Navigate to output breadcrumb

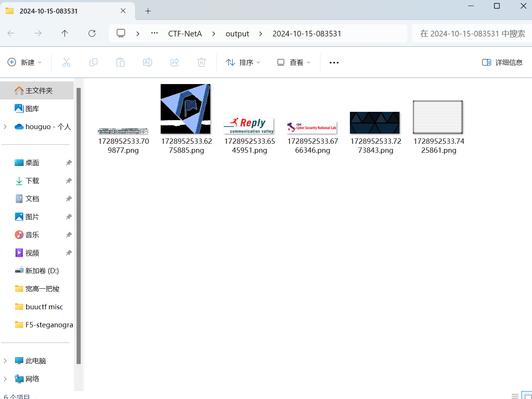click(237, 33)
